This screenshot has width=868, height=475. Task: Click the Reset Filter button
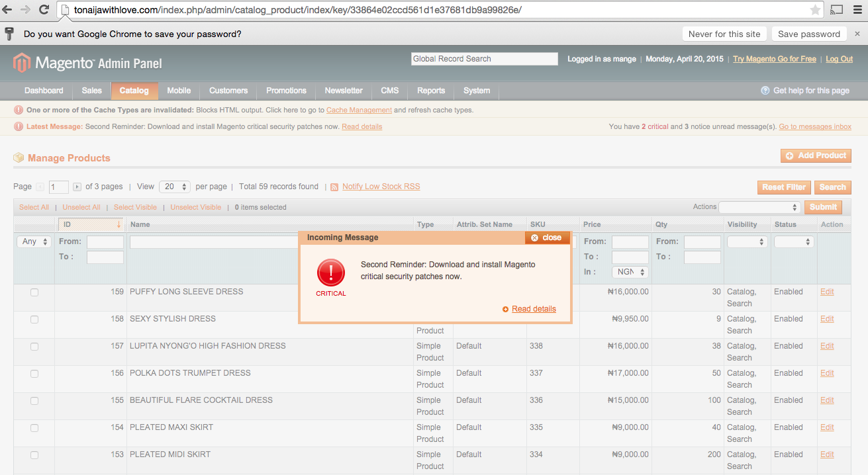pyautogui.click(x=784, y=187)
